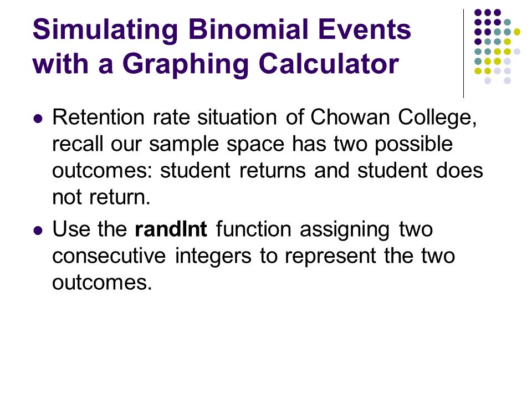
Task: Click the last word 'outcomes.' on slide
Action: point(102,282)
